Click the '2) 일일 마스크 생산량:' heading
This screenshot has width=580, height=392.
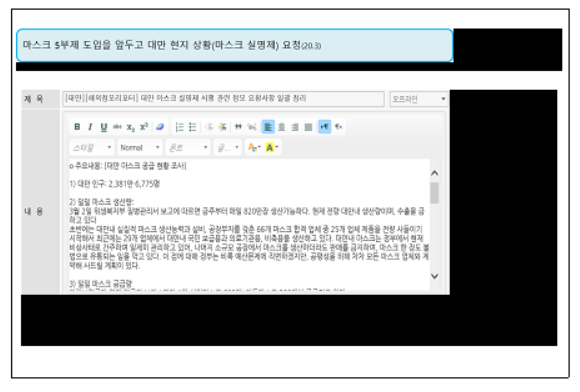click(101, 202)
